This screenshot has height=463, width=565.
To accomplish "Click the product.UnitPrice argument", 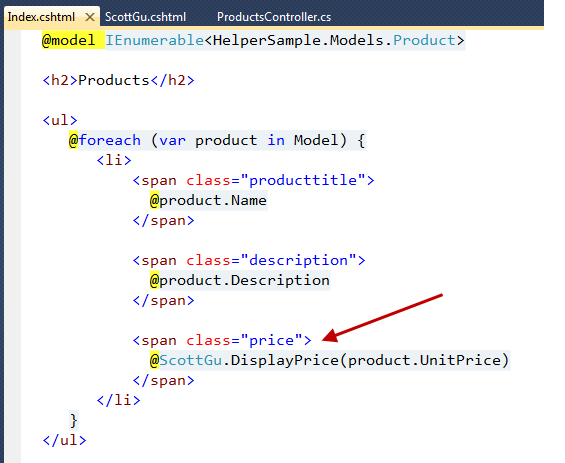I will (x=424, y=360).
